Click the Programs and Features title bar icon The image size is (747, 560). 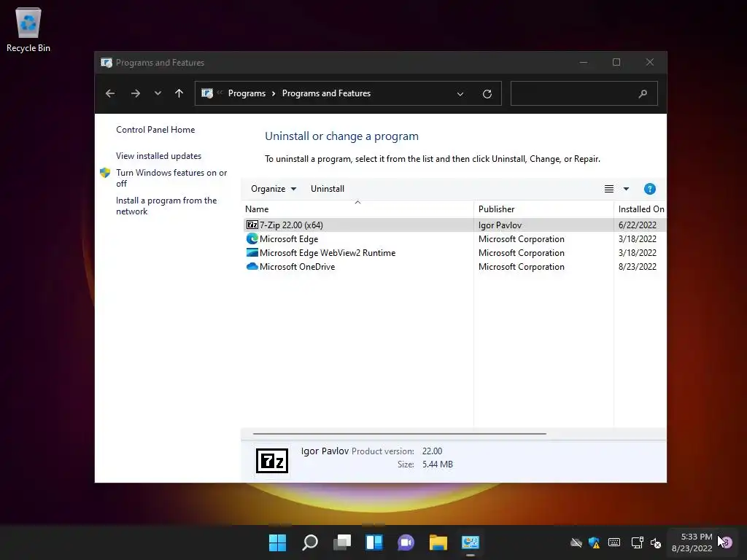pyautogui.click(x=107, y=63)
